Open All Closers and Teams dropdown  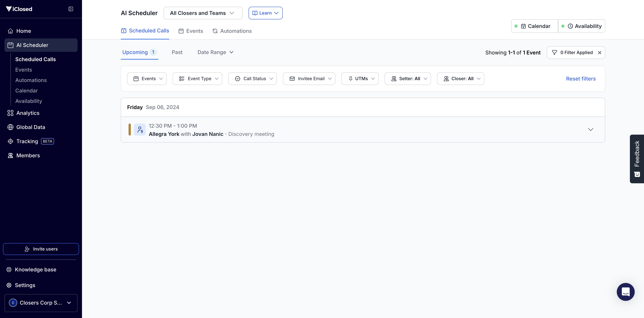coord(203,13)
